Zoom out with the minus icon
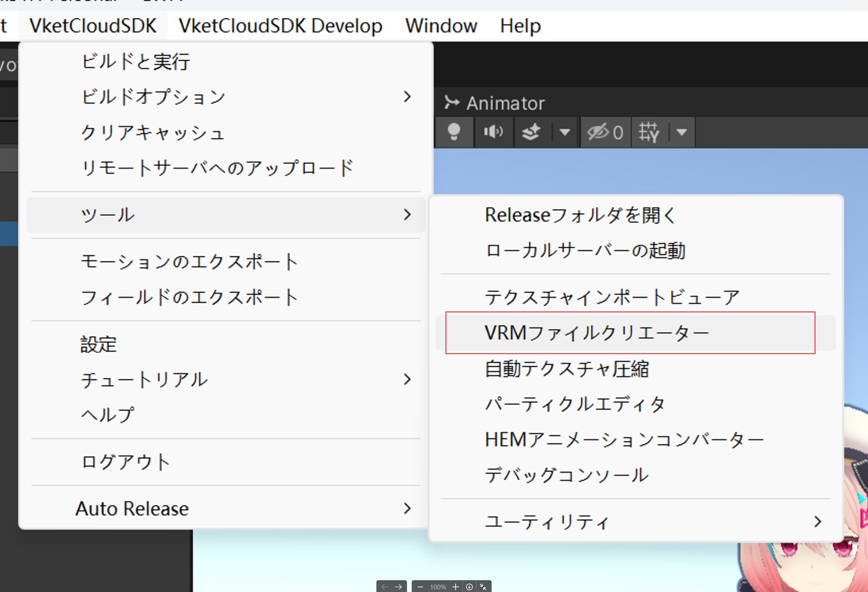868x592 pixels. point(420,587)
